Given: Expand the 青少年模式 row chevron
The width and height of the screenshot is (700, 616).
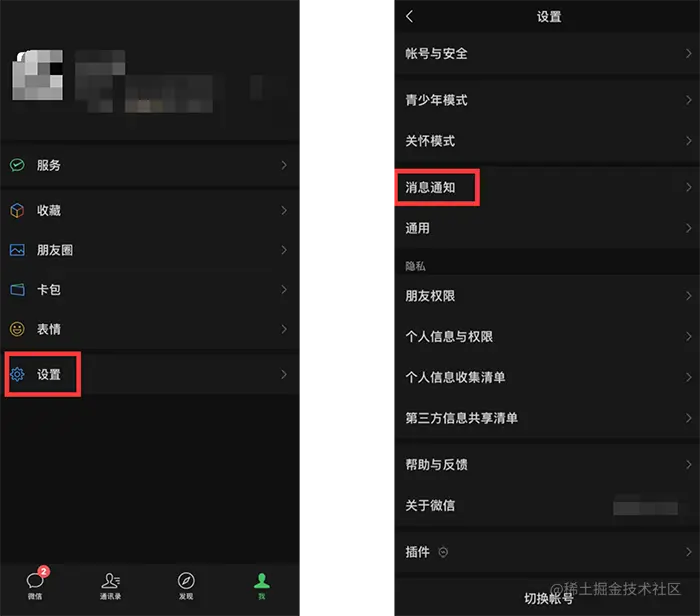Looking at the screenshot, I should pos(688,100).
